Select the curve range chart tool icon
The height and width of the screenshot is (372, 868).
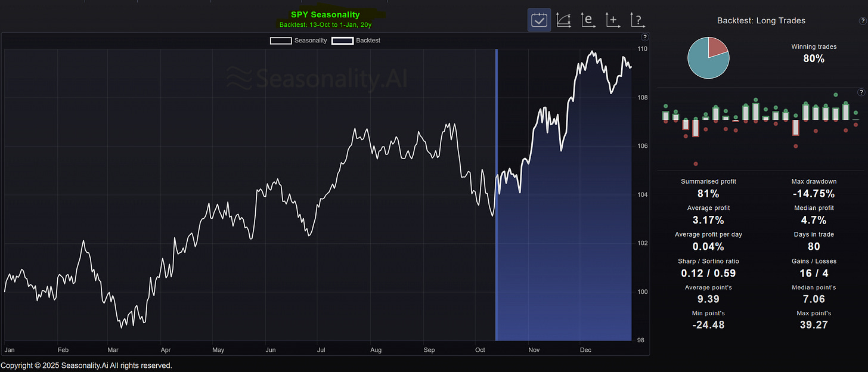[x=563, y=20]
